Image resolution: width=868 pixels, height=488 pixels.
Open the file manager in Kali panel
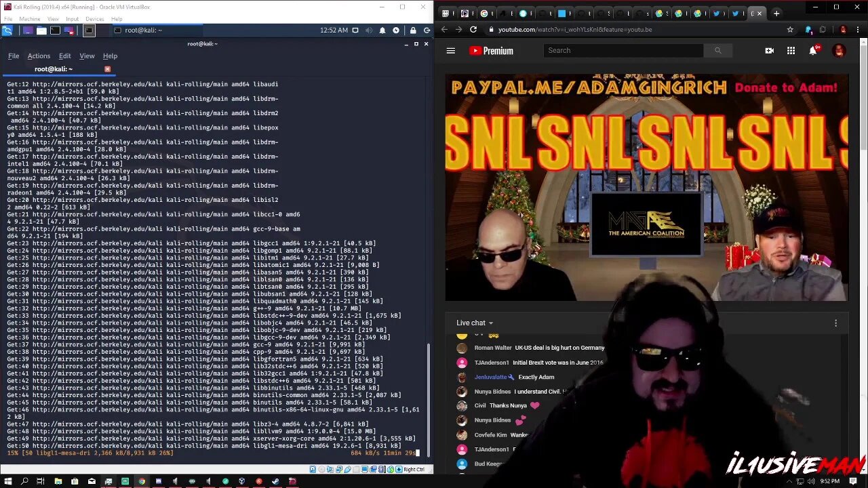[x=41, y=30]
